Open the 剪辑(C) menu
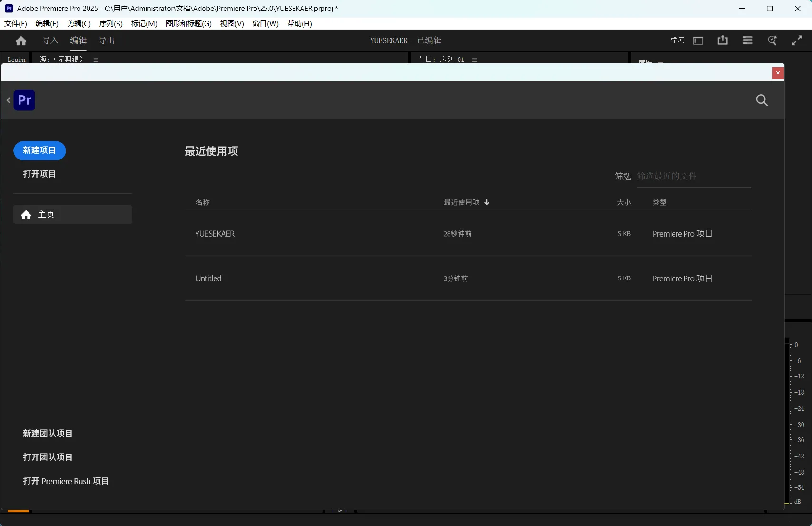 [x=78, y=23]
